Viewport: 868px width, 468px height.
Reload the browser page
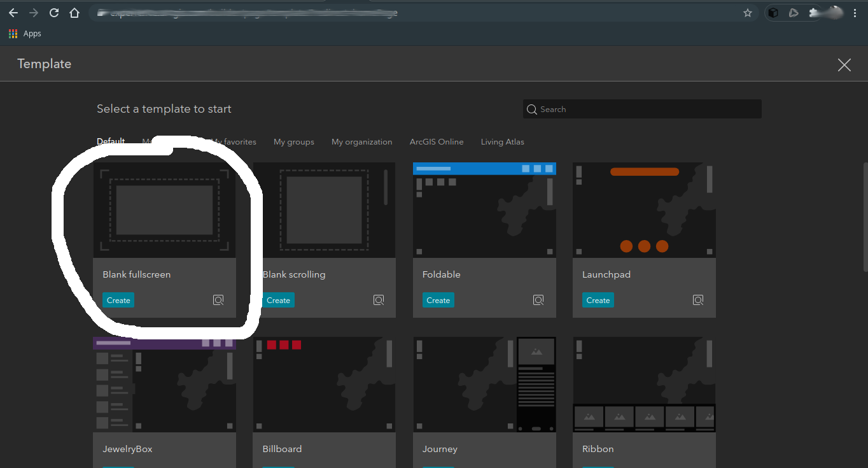click(x=54, y=13)
